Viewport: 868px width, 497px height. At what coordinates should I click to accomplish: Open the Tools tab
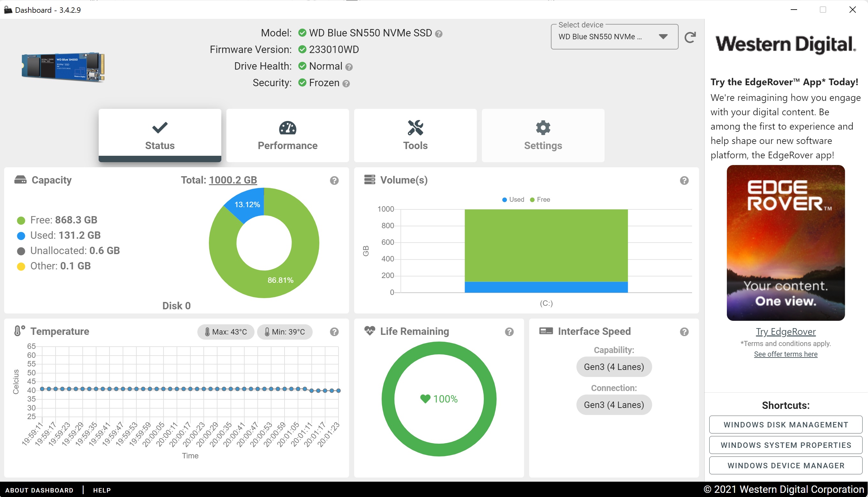point(415,136)
